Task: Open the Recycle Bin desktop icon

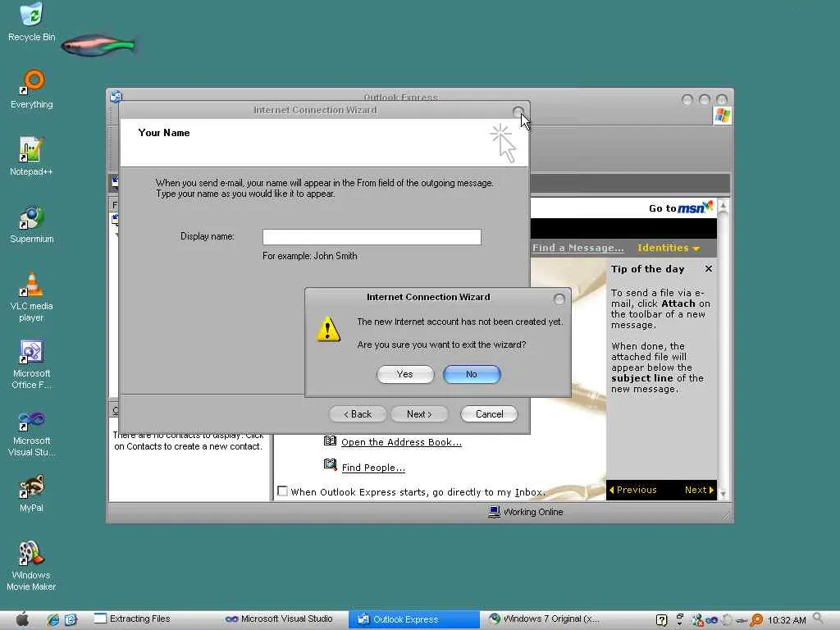Action: [x=32, y=22]
